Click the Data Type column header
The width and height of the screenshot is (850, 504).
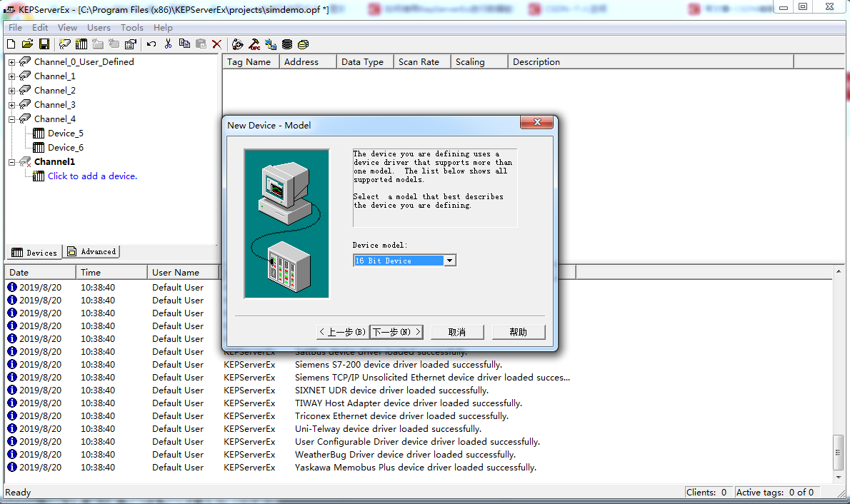point(365,62)
